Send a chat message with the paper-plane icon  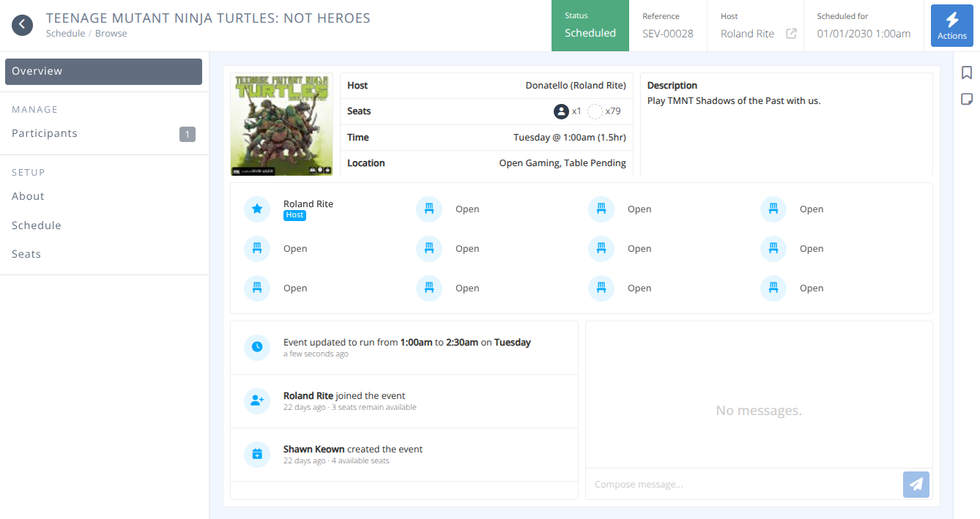click(916, 484)
